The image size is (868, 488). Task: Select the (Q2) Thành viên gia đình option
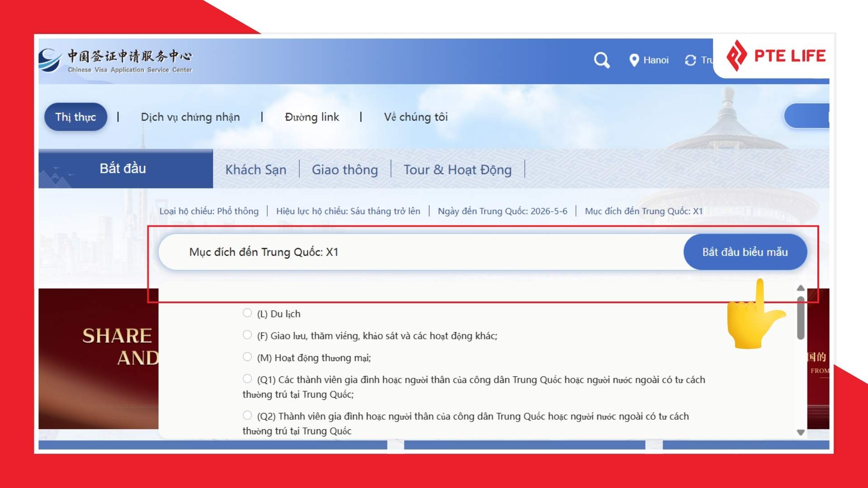click(x=247, y=415)
